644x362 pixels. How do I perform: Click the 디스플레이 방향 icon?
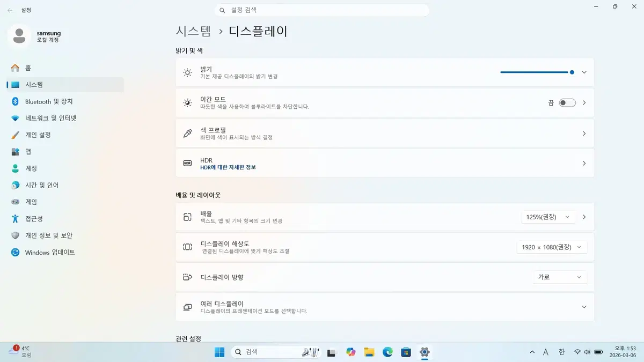(x=187, y=277)
